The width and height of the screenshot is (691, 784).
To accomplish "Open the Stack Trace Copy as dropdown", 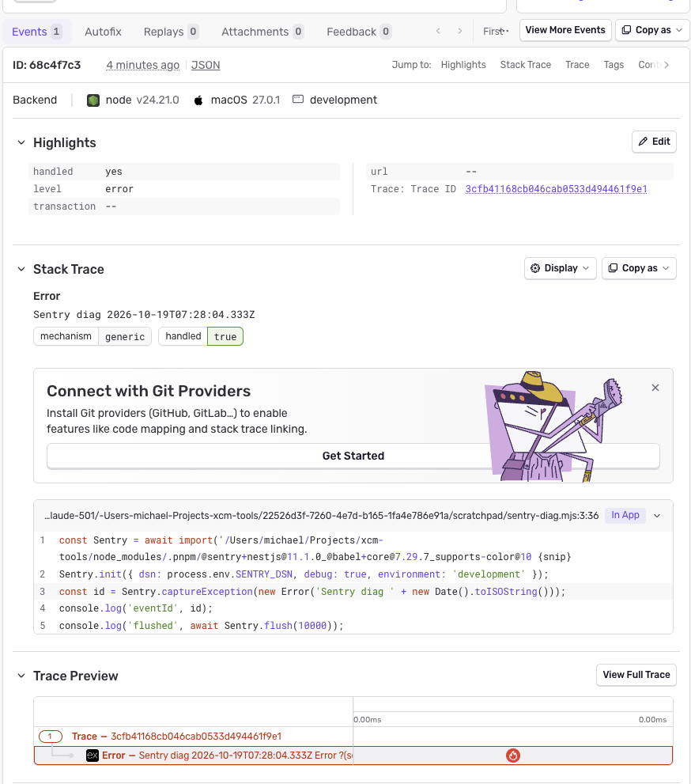I will tap(639, 268).
